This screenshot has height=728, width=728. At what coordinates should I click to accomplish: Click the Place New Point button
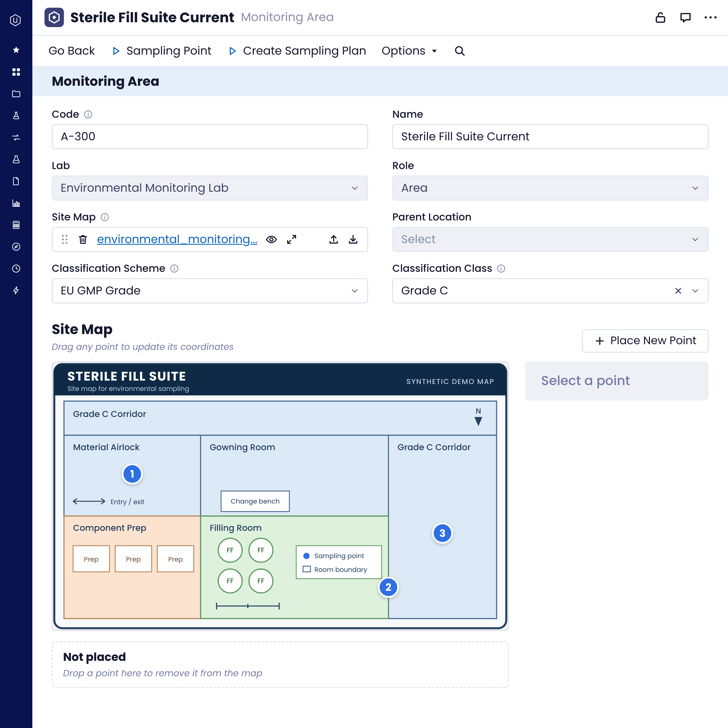(x=645, y=341)
